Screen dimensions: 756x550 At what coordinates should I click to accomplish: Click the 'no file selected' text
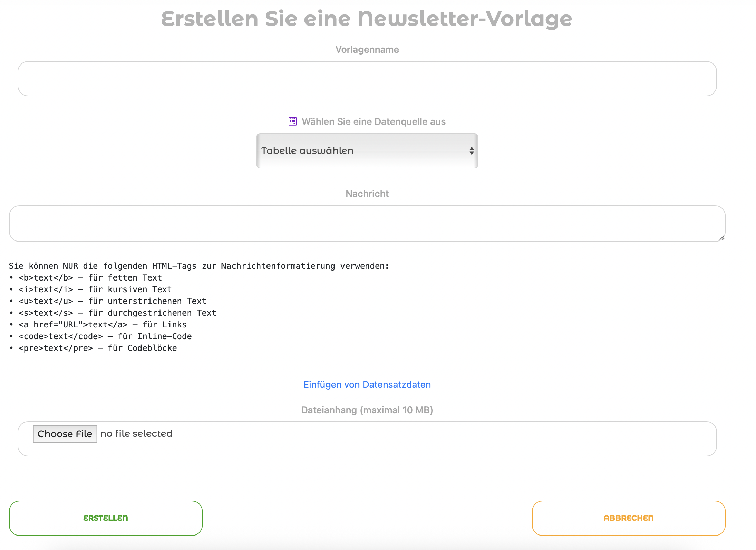(136, 434)
